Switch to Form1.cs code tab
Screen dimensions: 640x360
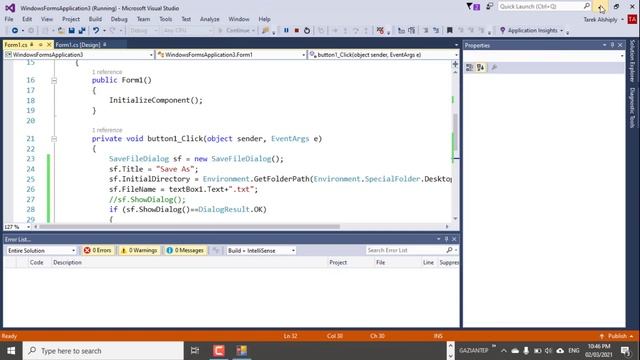coord(16,44)
